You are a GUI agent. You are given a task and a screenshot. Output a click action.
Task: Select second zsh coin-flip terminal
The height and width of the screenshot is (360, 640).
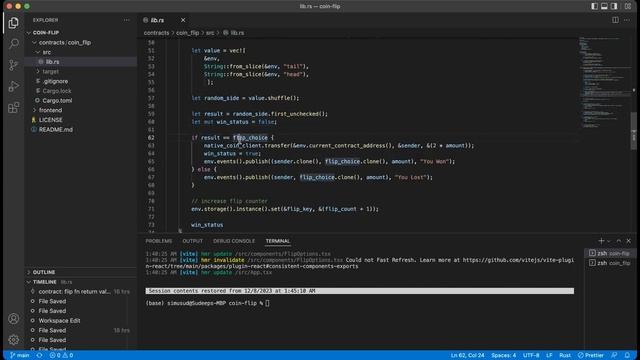[x=610, y=263]
